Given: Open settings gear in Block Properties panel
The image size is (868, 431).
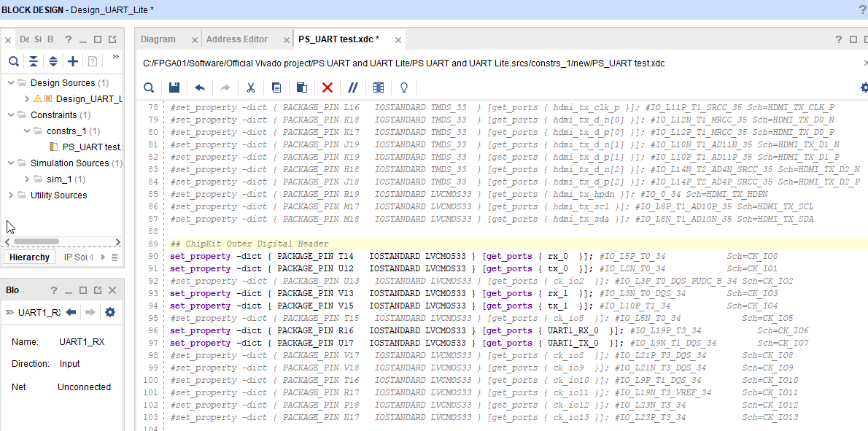Looking at the screenshot, I should coord(110,312).
